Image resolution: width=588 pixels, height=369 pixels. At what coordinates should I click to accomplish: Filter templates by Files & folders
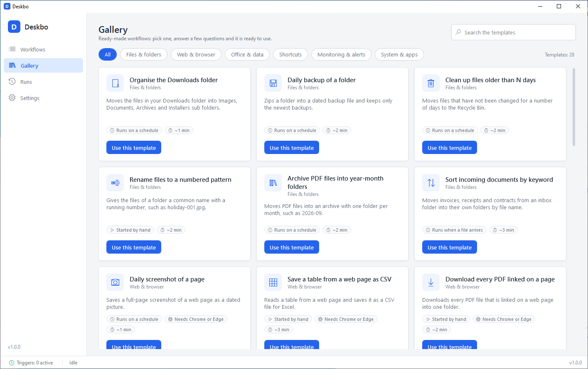pos(144,54)
